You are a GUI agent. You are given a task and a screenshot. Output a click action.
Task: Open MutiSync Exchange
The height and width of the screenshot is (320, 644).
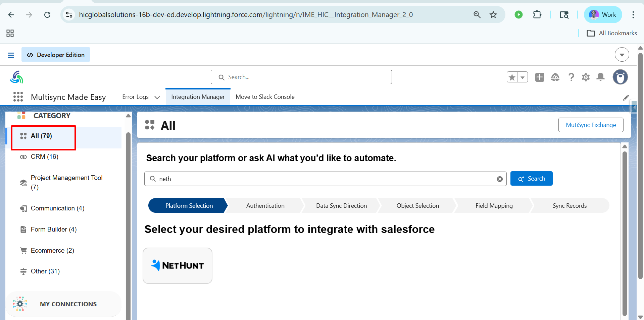(x=591, y=125)
